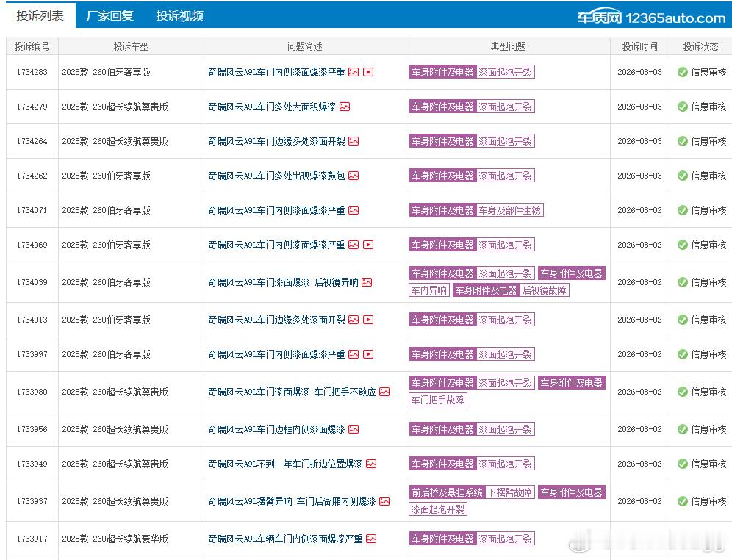Open image icon for complaint 1734071
Image resolution: width=732 pixels, height=560 pixels.
pyautogui.click(x=354, y=210)
